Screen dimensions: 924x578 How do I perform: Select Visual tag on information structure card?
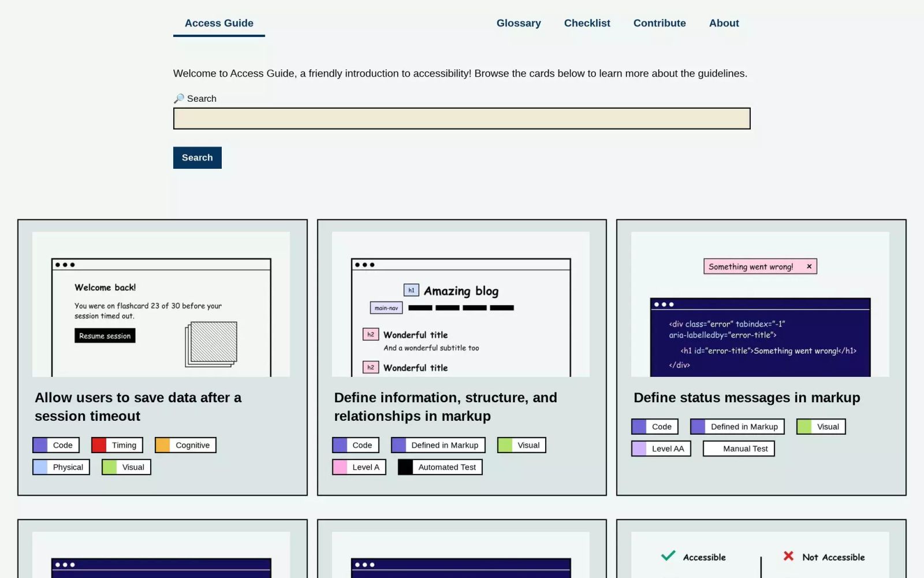(521, 445)
